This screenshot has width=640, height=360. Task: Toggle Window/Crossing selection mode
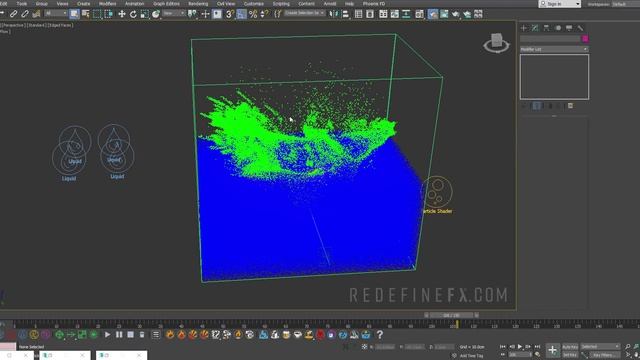click(108, 14)
